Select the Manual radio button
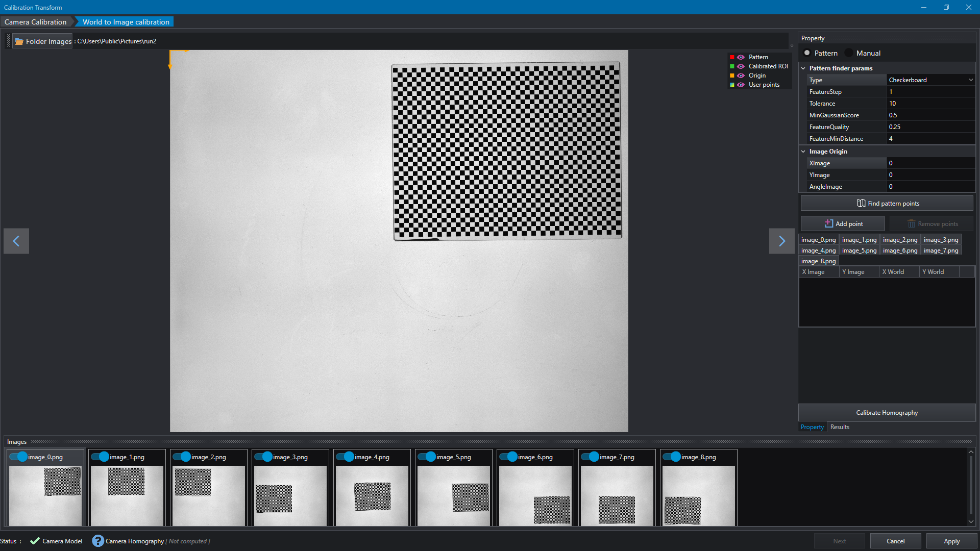980x551 pixels. coord(849,53)
